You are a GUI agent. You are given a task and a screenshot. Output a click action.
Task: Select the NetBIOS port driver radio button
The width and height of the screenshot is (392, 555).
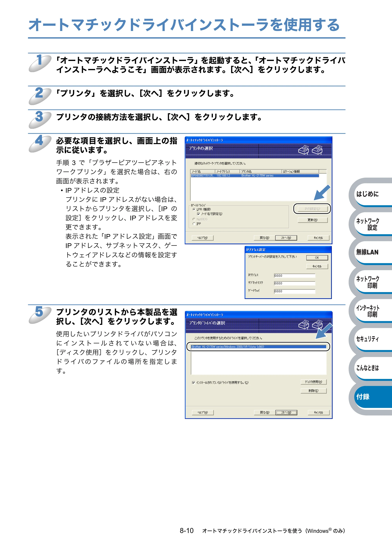pyautogui.click(x=194, y=219)
